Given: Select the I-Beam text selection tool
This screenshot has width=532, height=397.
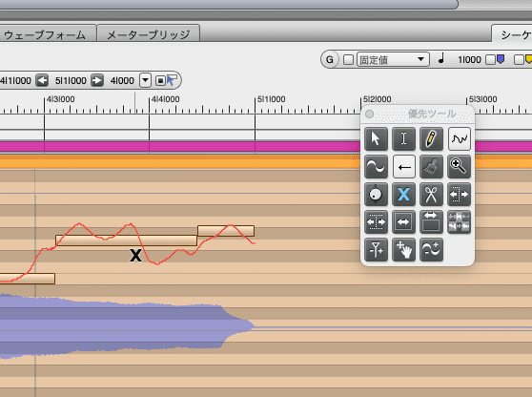Looking at the screenshot, I should [403, 139].
